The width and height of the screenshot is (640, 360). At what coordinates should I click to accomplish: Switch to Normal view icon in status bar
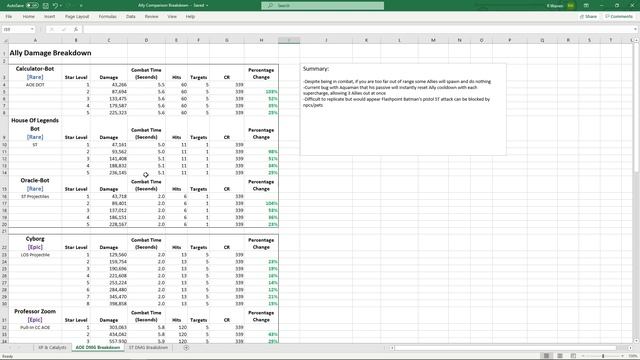(546, 356)
